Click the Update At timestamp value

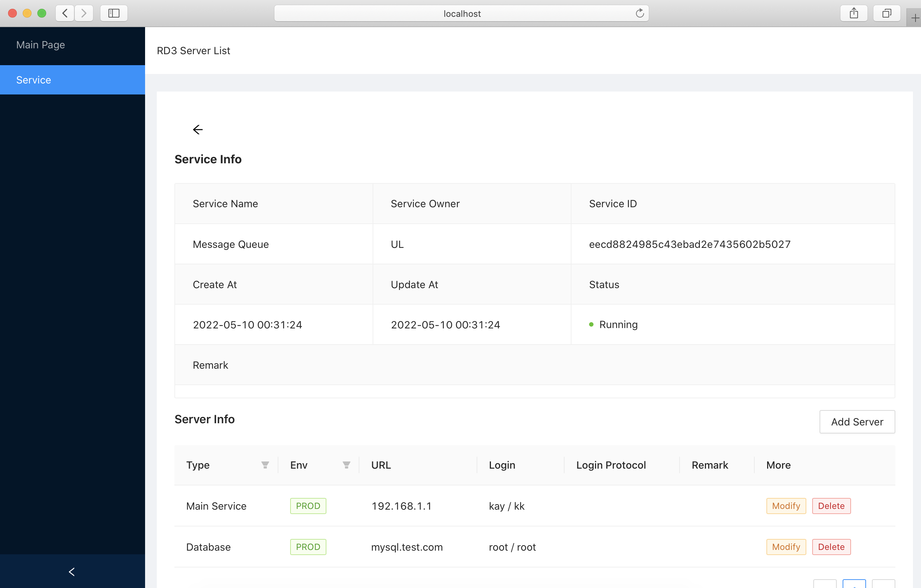(445, 325)
